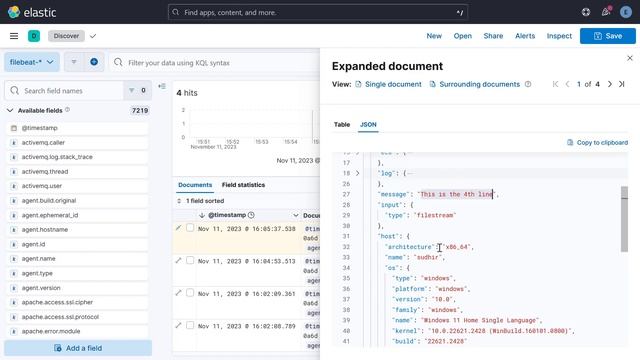
Task: Go to first document in flyout
Action: tap(555, 84)
